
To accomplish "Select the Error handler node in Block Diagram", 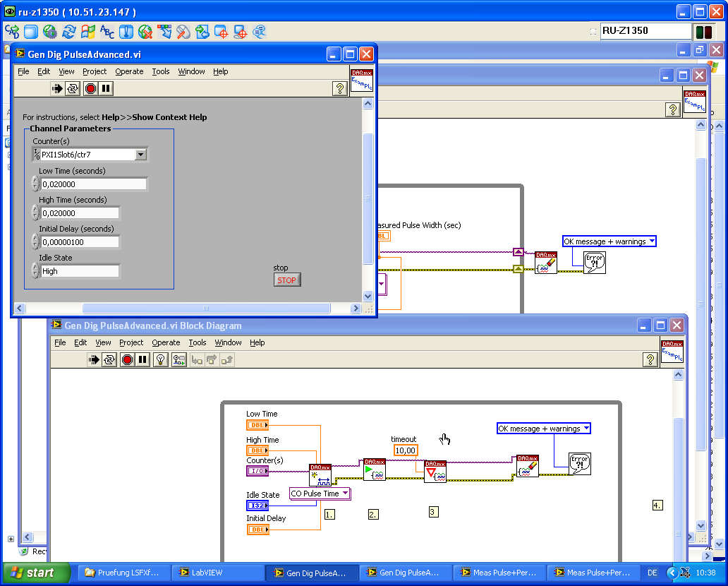I will click(x=580, y=463).
